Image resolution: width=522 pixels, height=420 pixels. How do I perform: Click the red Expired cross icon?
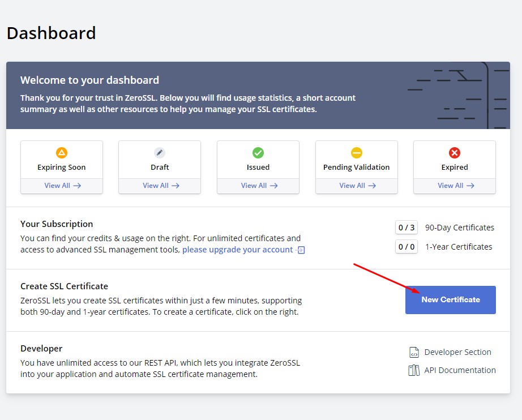[x=455, y=153]
